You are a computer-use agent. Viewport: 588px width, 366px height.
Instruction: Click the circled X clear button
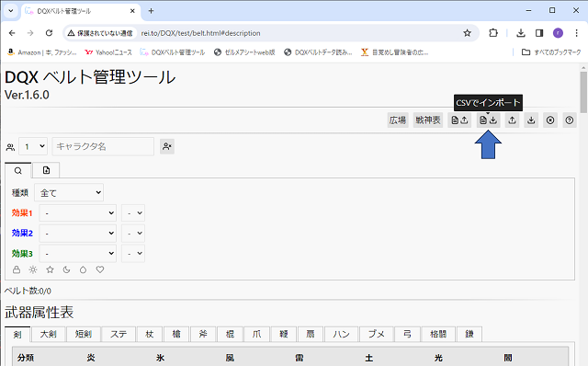550,120
